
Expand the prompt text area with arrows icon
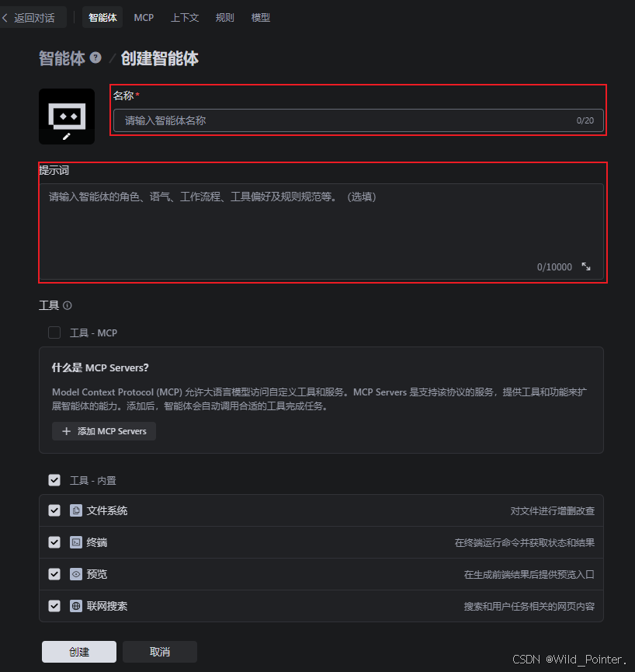point(586,266)
